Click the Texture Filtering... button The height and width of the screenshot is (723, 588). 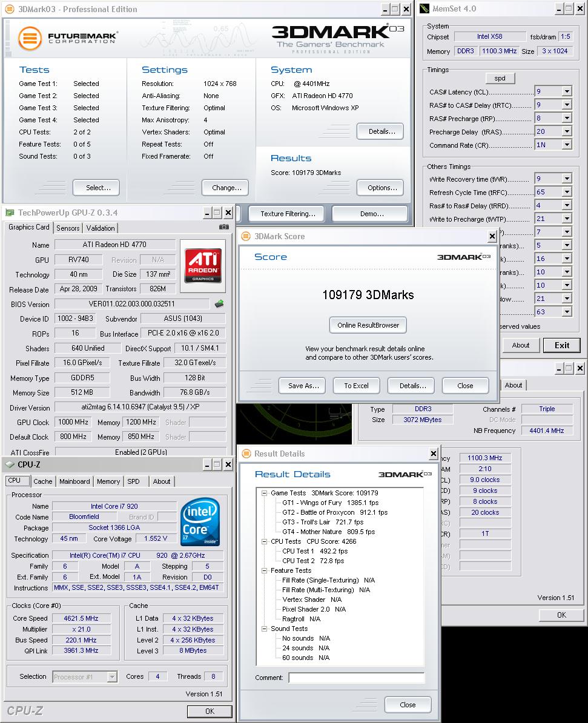tap(286, 214)
